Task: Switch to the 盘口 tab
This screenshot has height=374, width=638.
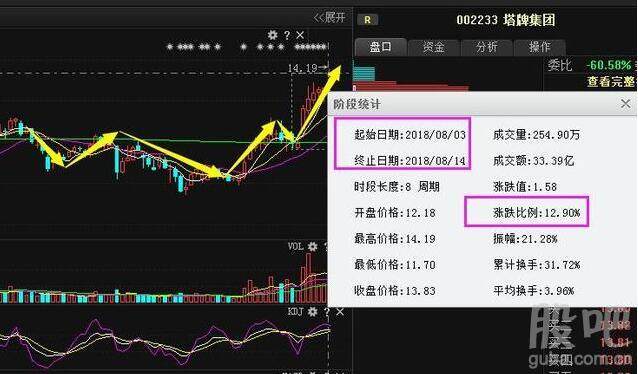Action: click(380, 47)
